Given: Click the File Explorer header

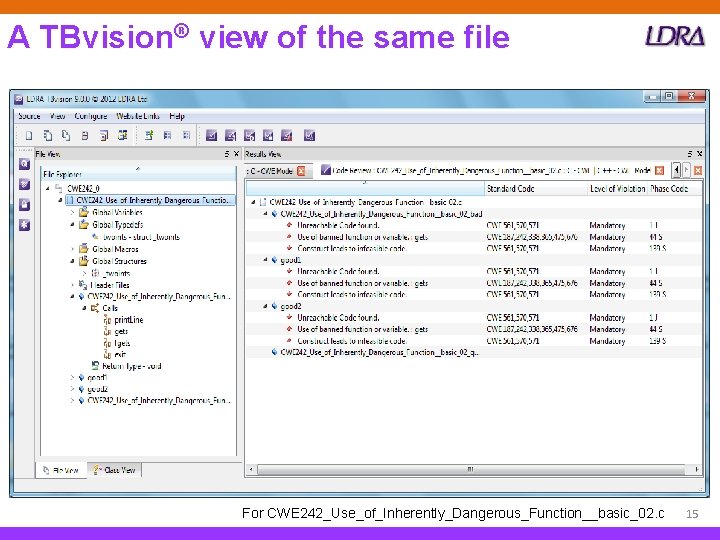Looking at the screenshot, I should click(138, 174).
